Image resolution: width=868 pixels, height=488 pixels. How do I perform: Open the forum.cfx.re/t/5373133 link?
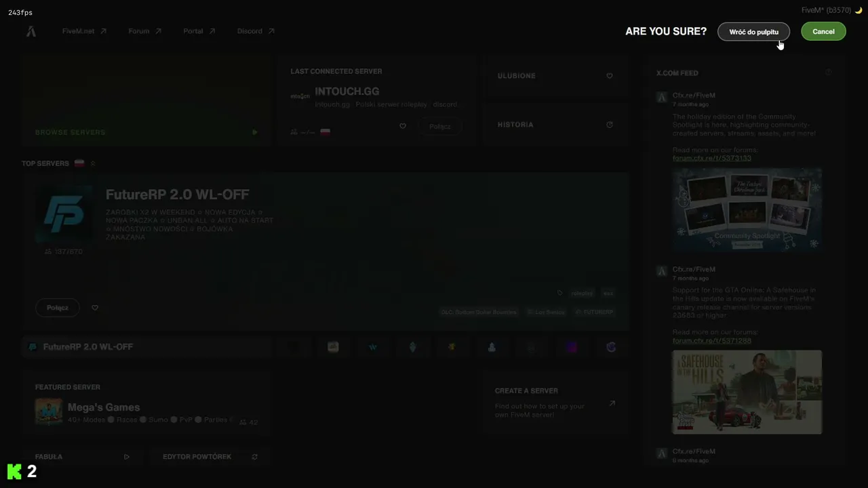(x=711, y=158)
